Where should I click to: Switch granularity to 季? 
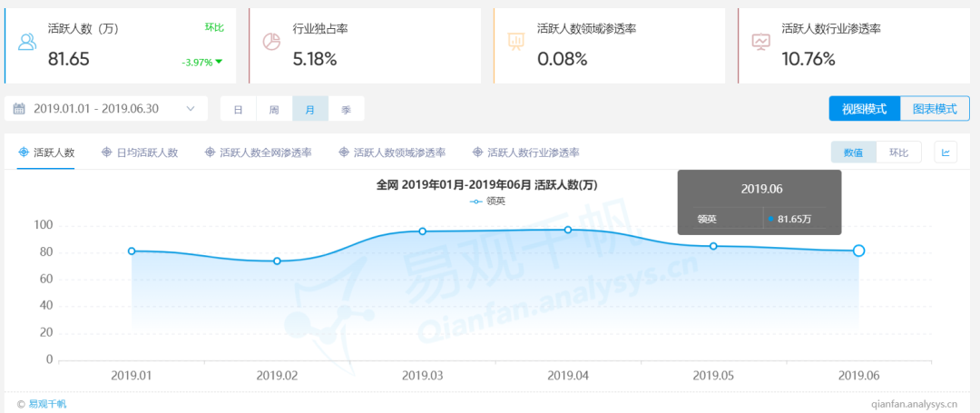[x=346, y=109]
